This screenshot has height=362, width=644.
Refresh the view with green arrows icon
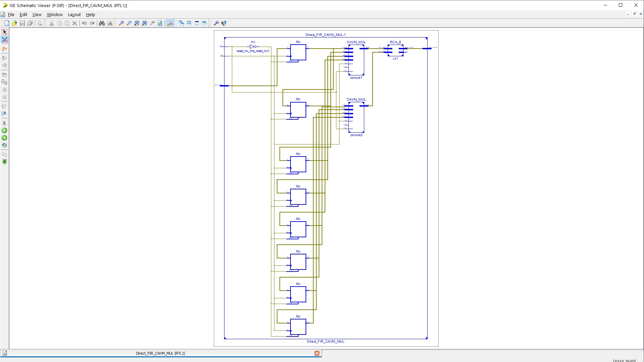pos(160,23)
